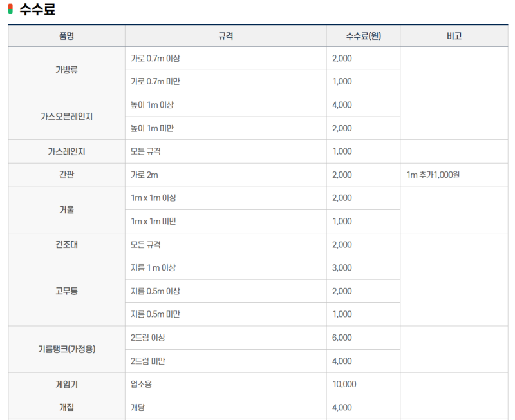Select the 가스레인지 item cell
The width and height of the screenshot is (515, 420).
tap(67, 151)
